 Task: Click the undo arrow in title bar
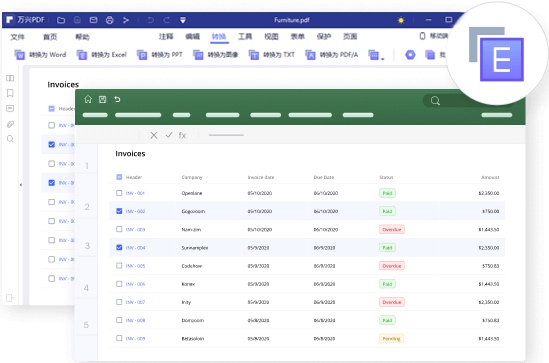tap(151, 20)
